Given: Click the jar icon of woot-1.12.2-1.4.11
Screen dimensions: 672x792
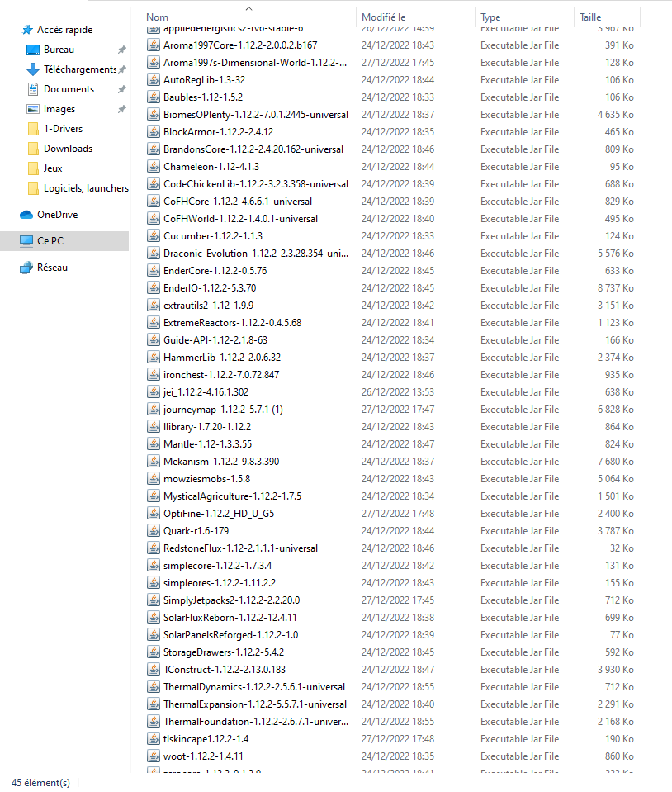Looking at the screenshot, I should (154, 756).
